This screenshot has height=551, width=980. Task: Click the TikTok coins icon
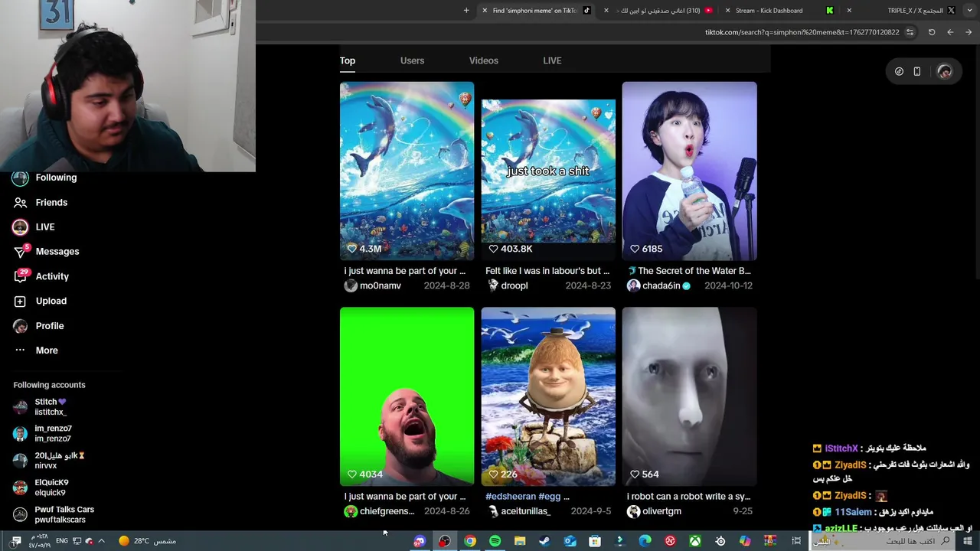[x=899, y=71]
